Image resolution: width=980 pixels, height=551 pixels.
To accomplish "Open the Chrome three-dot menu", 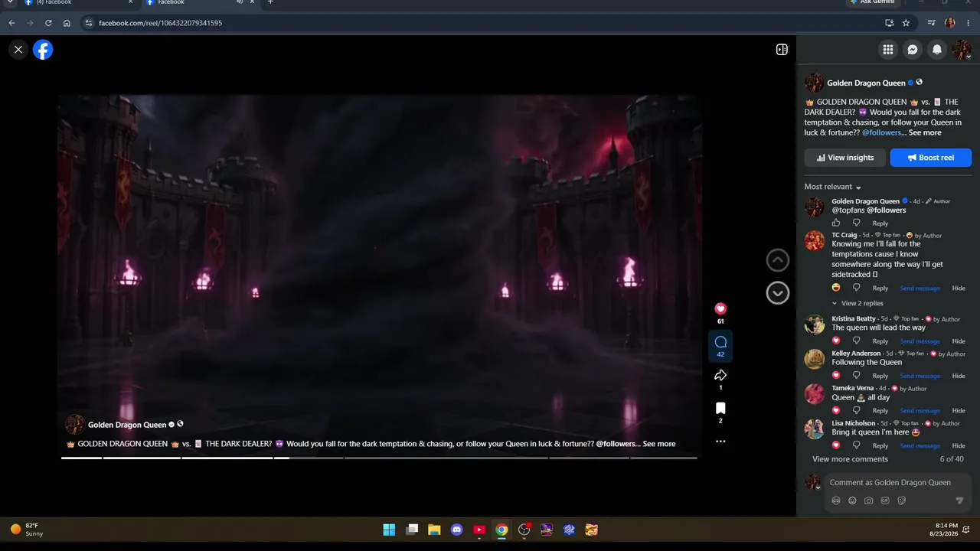I will pos(968,23).
